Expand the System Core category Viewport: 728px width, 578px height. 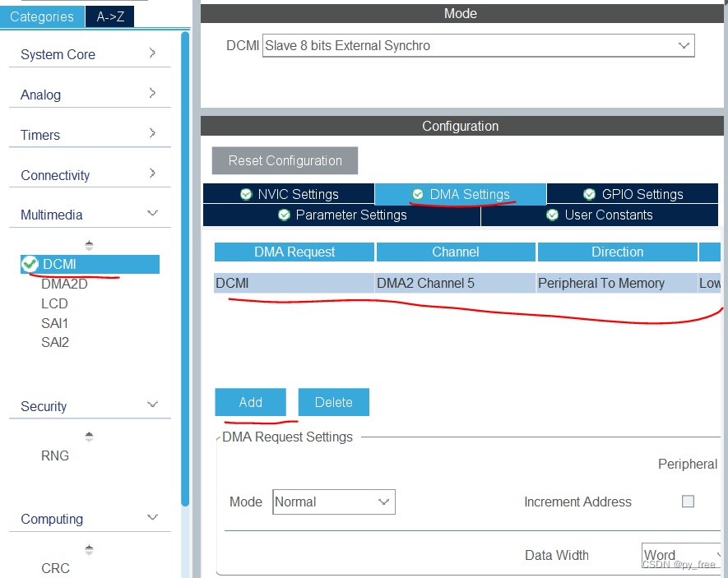[x=152, y=53]
